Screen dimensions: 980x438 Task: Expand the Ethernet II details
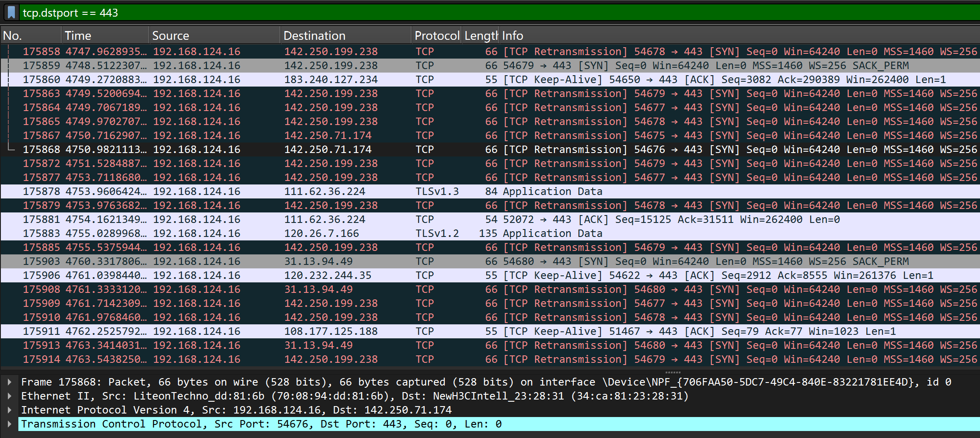[10, 396]
